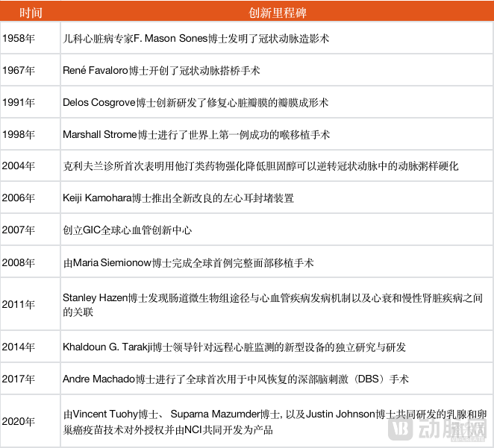Select the René Favaloro milestone row text
The width and height of the screenshot is (494, 448).
(x=161, y=71)
